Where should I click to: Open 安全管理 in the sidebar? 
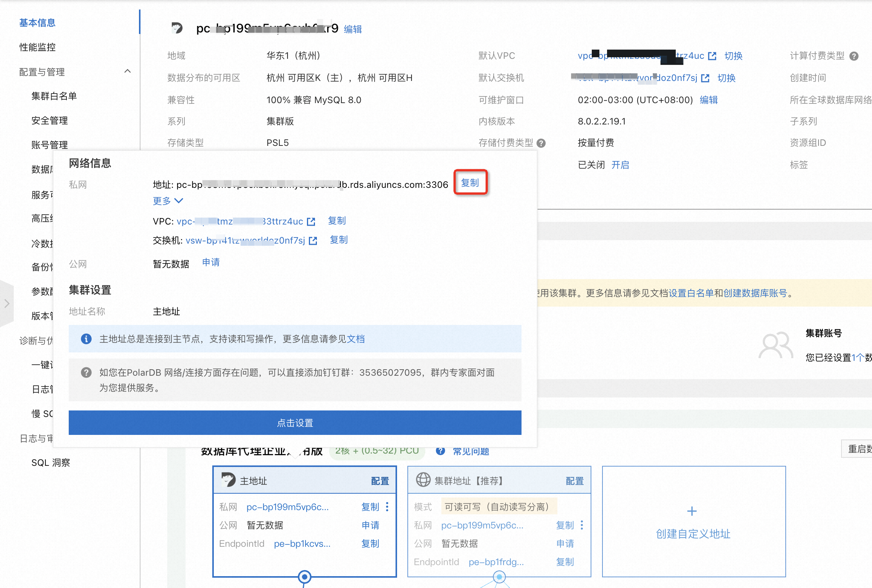50,121
